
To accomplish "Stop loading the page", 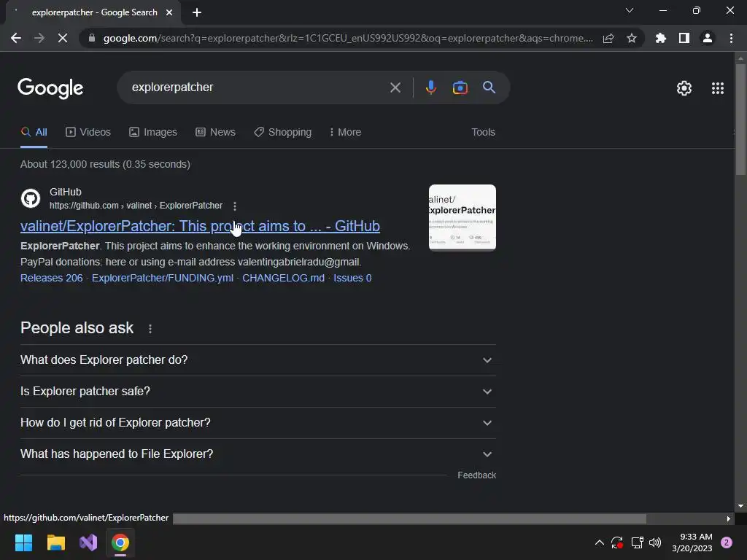I will (63, 38).
